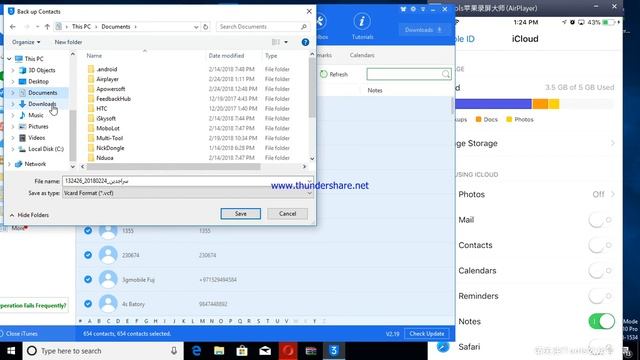Click the Cancel button
The image size is (640, 360).
point(287,213)
